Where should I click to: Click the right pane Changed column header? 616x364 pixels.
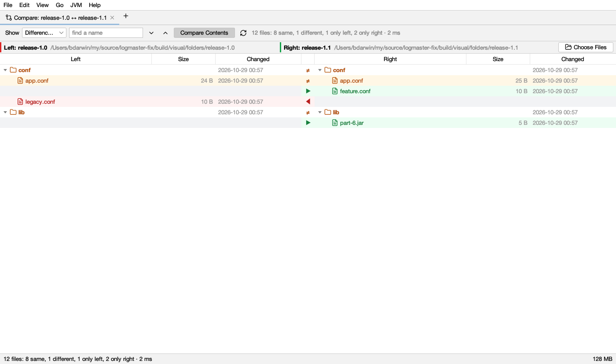pyautogui.click(x=572, y=59)
